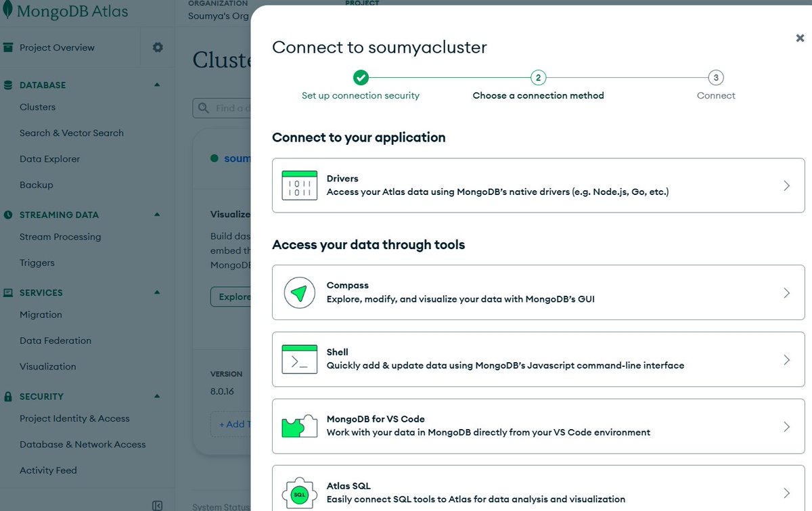Click the Database stack icon
812x511 pixels.
[x=8, y=85]
